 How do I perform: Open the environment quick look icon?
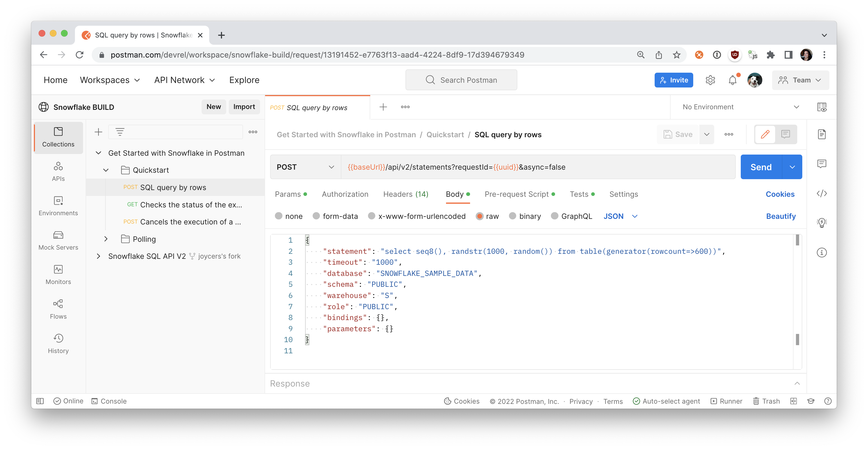click(x=822, y=107)
